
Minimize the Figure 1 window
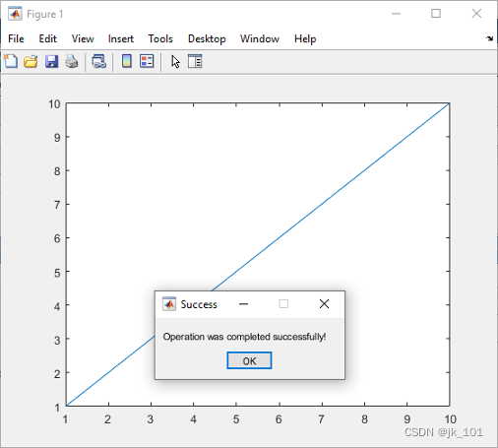coord(396,14)
